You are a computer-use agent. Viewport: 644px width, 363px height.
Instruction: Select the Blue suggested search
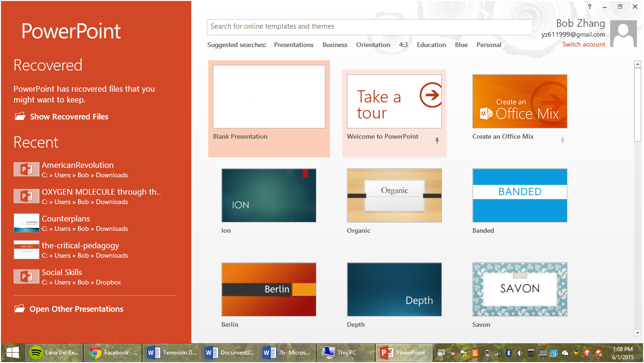coord(461,45)
